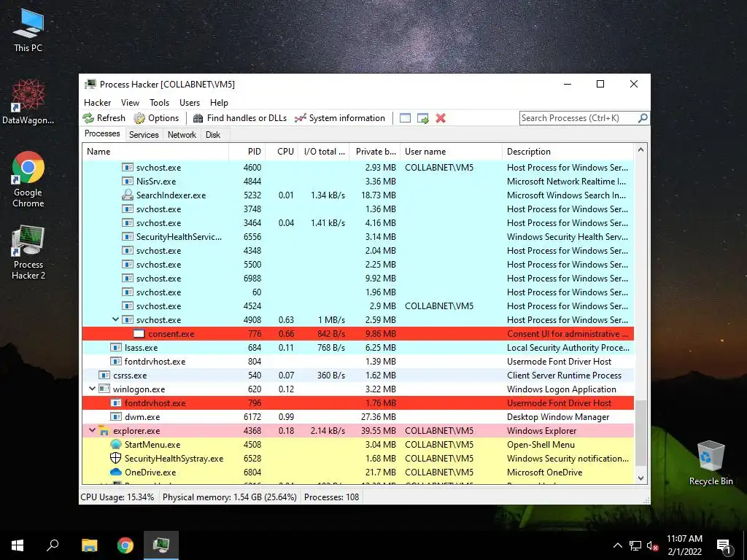Image resolution: width=747 pixels, height=560 pixels.
Task: Sort by the CPU column header
Action: click(x=282, y=152)
